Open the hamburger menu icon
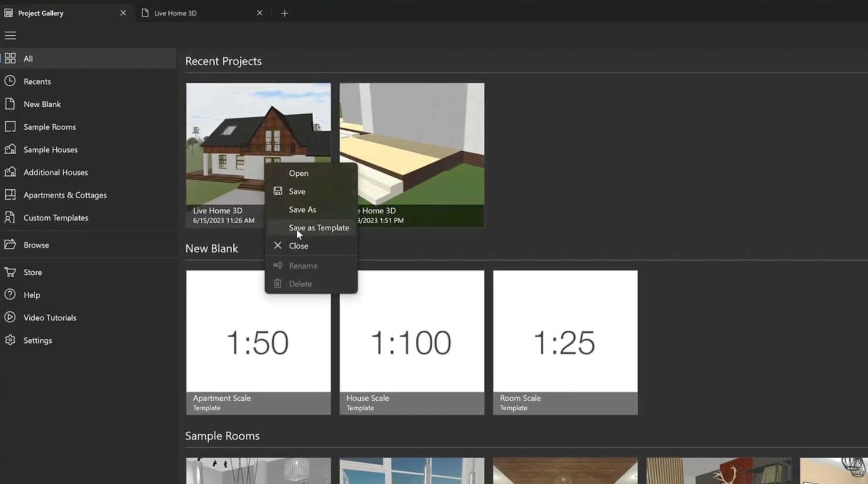Viewport: 868px width, 484px height. [x=10, y=36]
